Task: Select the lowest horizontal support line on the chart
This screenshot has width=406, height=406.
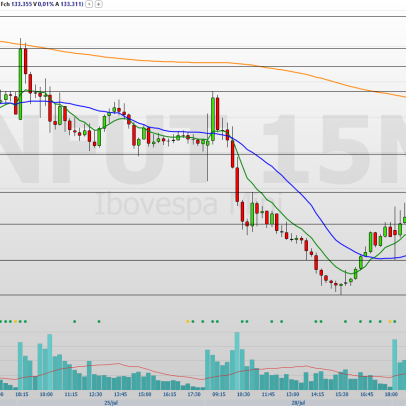Action: tap(203, 295)
